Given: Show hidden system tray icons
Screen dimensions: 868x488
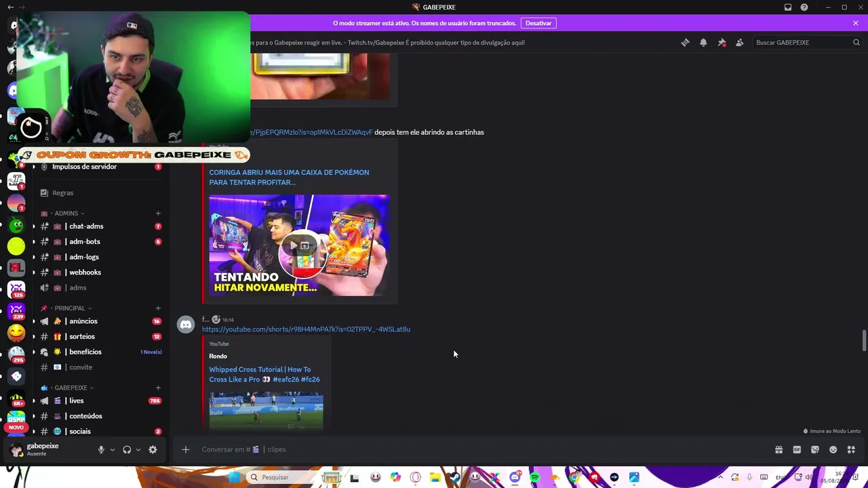Looking at the screenshot, I should coord(720,477).
